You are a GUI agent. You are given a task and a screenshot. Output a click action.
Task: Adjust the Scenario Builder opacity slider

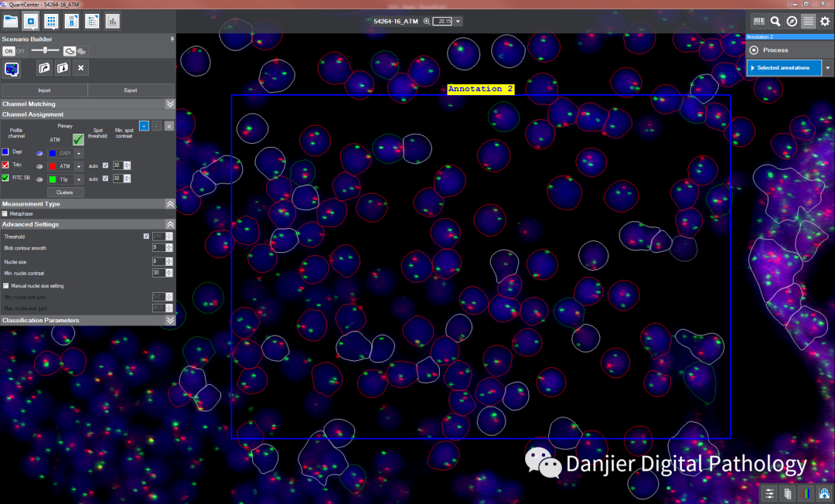coord(45,50)
